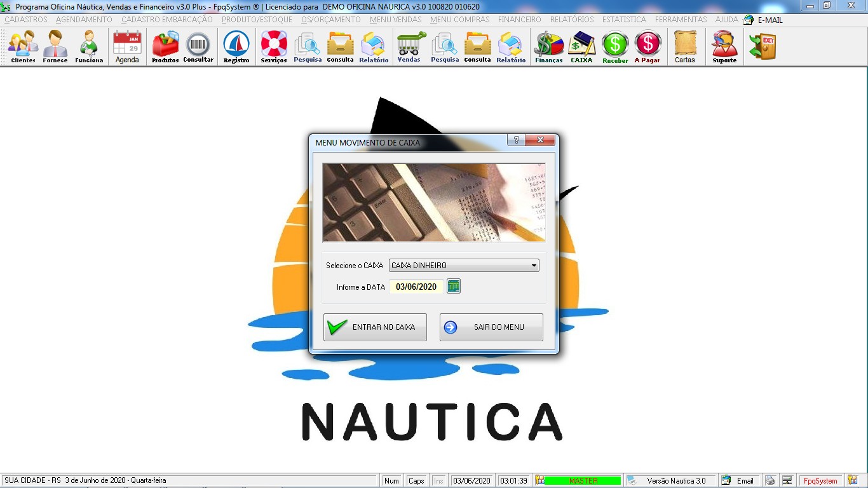Viewport: 868px width, 488px height.
Task: Open the Finanças money icon
Action: tap(549, 47)
